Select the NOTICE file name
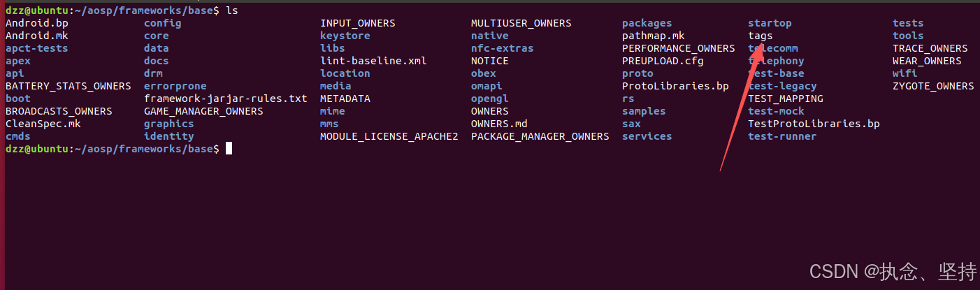980x290 pixels. [490, 61]
